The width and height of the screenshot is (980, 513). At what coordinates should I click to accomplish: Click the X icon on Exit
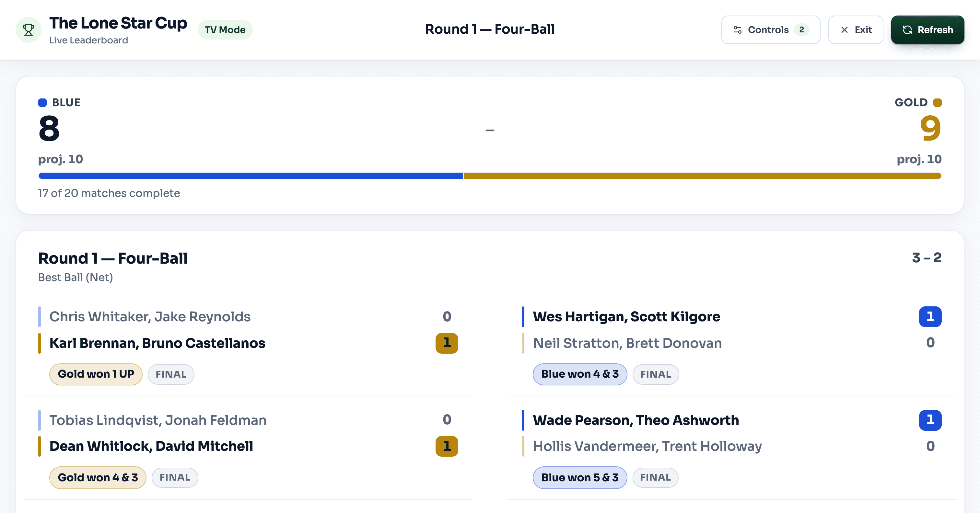[x=844, y=30]
